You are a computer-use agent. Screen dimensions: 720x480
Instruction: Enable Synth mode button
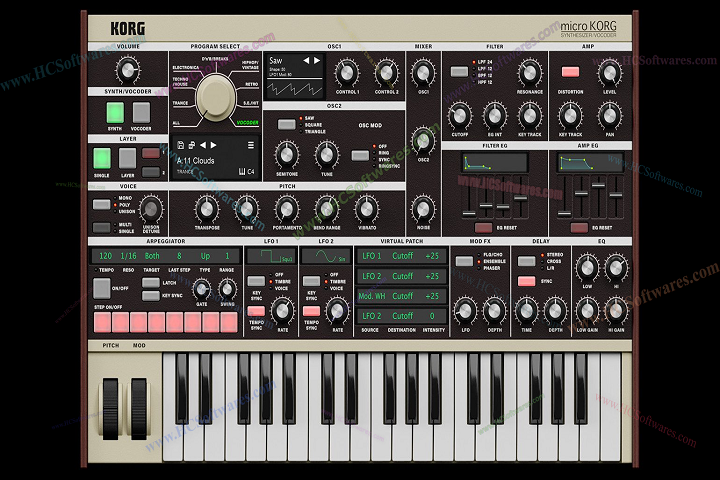tap(115, 113)
